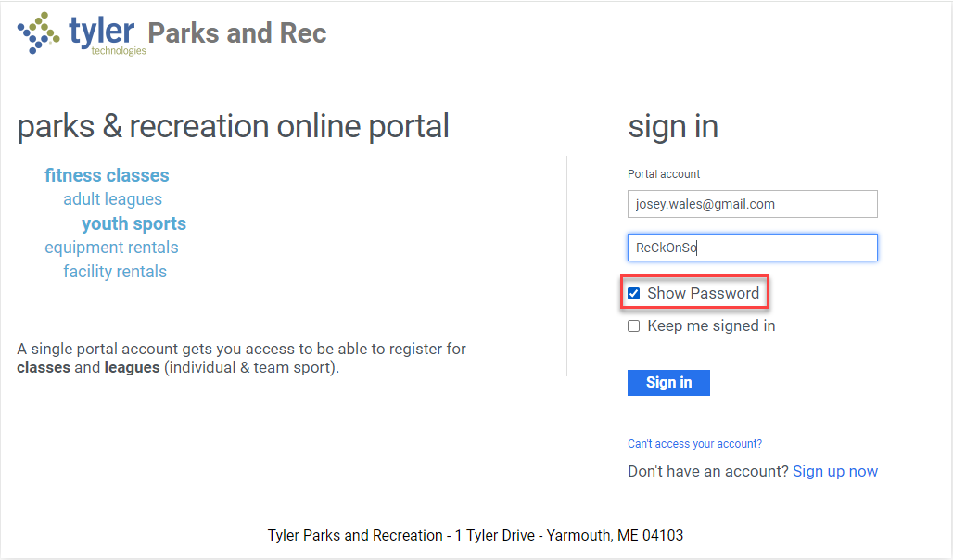This screenshot has width=953, height=560.
Task: Focus the Portal account email field
Action: point(752,204)
